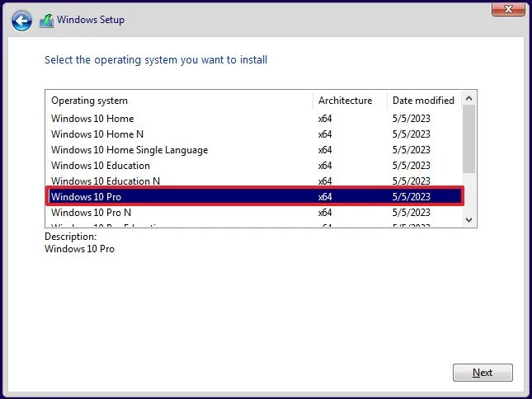Select the highlighted Windows 10 Pro row

(255, 197)
